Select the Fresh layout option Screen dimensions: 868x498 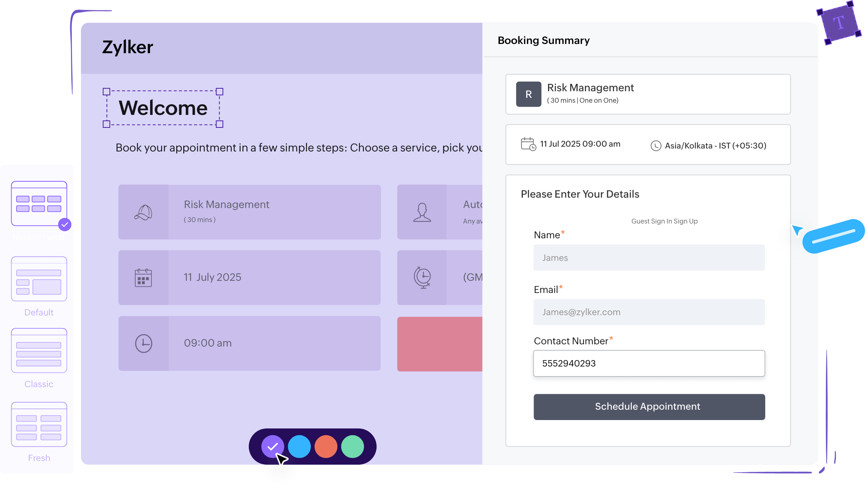pyautogui.click(x=38, y=425)
